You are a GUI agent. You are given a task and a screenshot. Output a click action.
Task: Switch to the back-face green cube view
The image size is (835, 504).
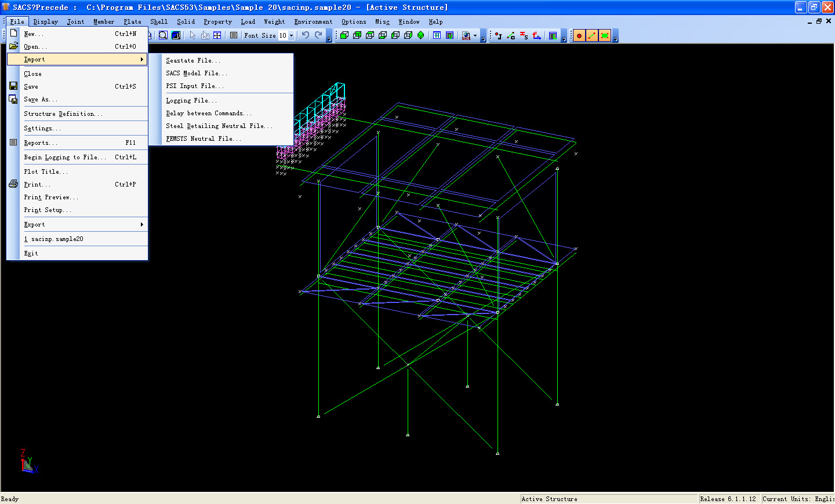click(357, 35)
